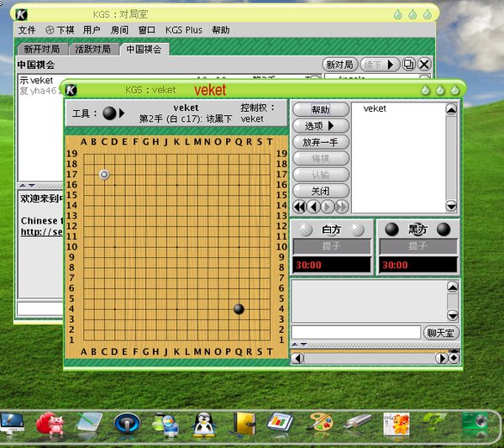The image size is (504, 448).
Task: Click the left arrow of bottom scrollbar
Action: (x=298, y=358)
